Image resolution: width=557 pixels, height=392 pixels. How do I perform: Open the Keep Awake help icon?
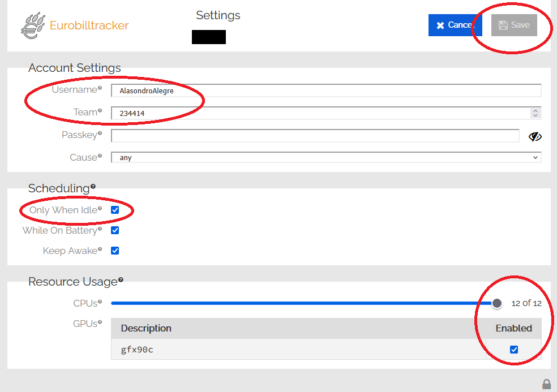(100, 249)
